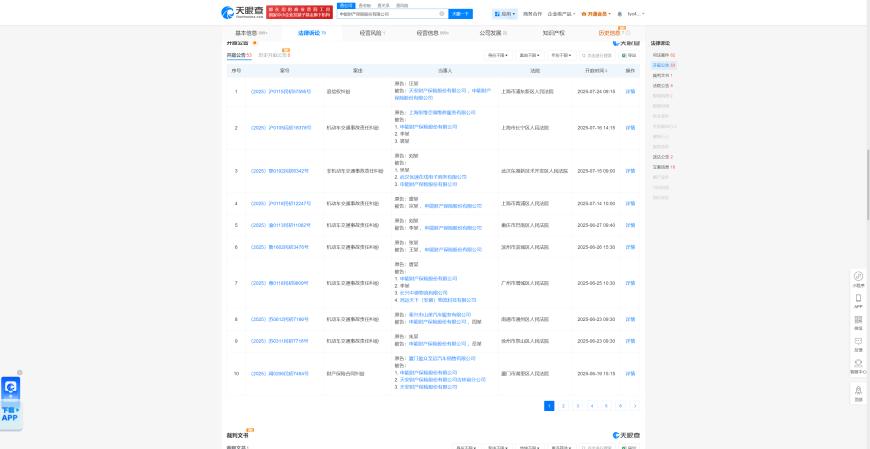Viewport: 870px width, 449px height.
Task: Click the in-table search input above table
Action: point(597,56)
